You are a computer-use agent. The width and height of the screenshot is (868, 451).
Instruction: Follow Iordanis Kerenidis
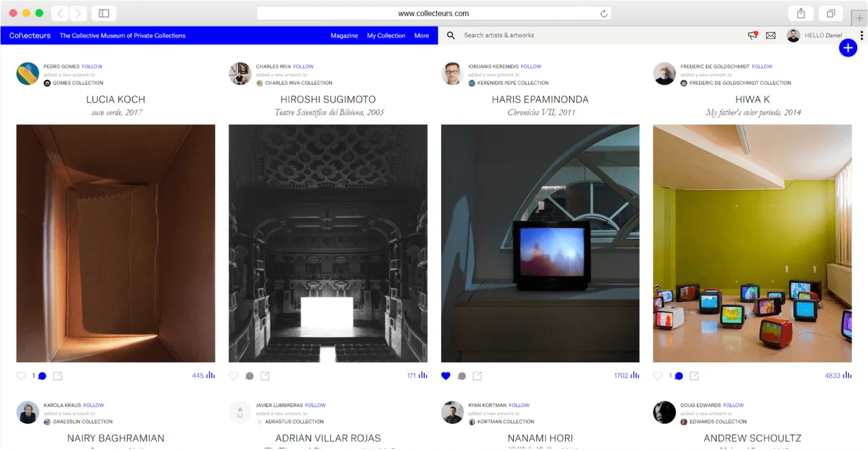click(531, 66)
